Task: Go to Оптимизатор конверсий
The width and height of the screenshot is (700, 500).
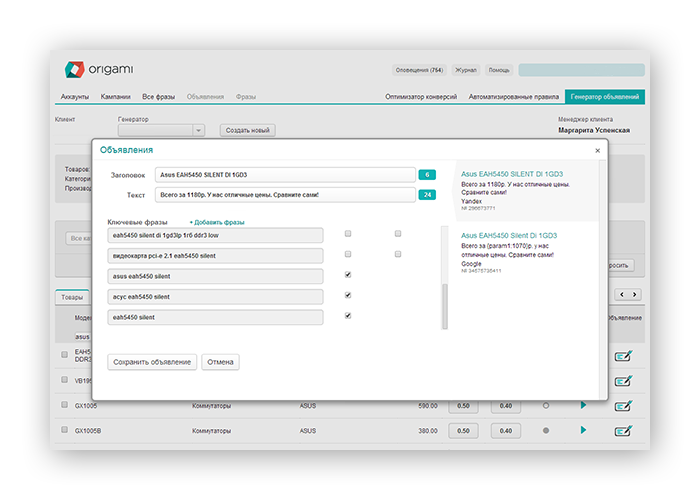Action: tap(421, 96)
